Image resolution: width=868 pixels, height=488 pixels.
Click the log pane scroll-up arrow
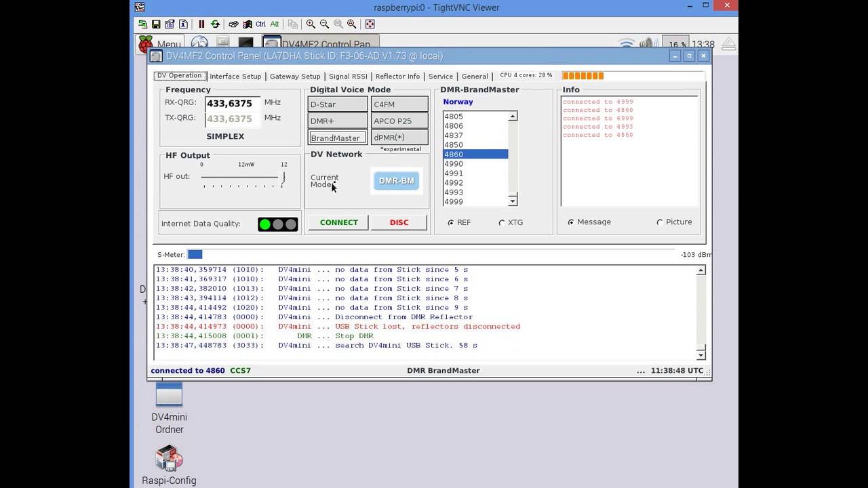click(x=701, y=270)
